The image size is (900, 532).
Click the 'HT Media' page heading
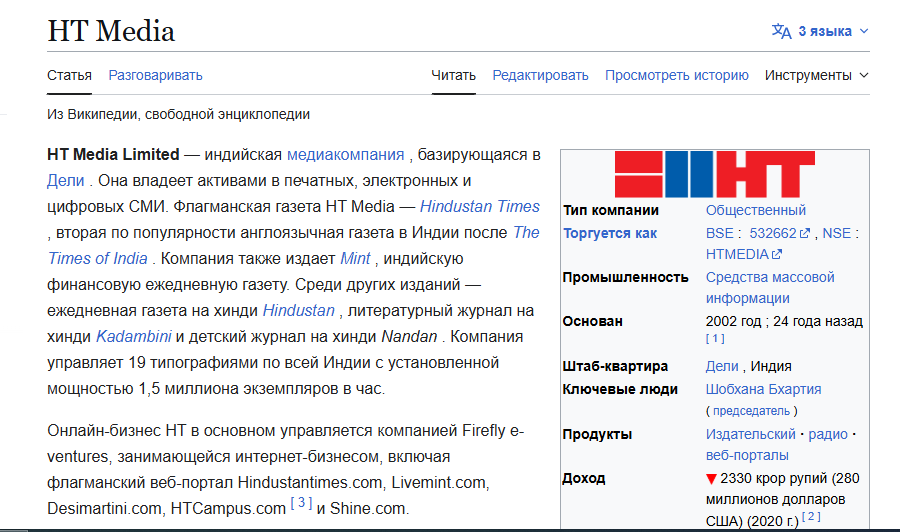[x=111, y=31]
